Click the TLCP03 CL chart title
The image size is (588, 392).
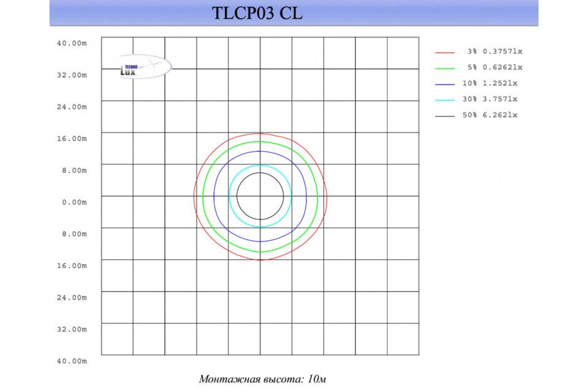[257, 13]
